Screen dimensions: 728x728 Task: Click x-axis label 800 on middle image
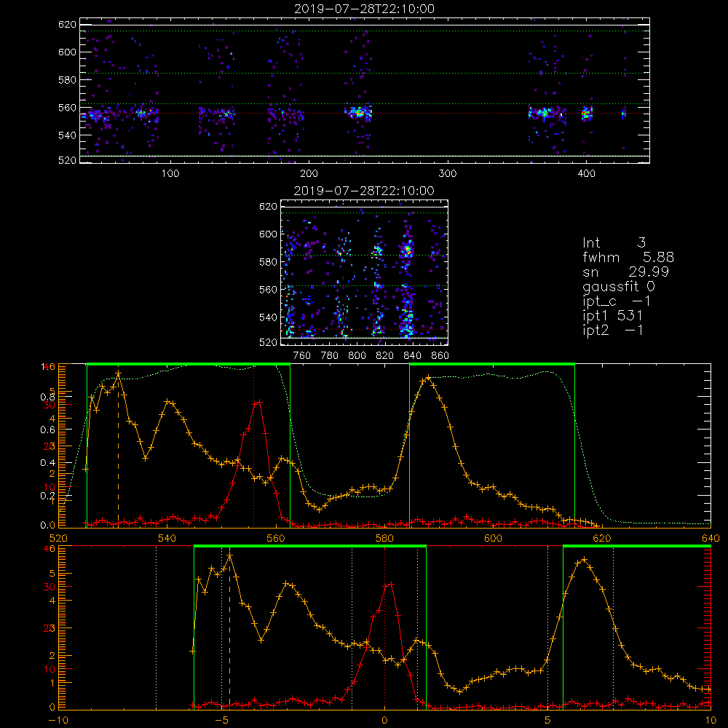coord(357,356)
